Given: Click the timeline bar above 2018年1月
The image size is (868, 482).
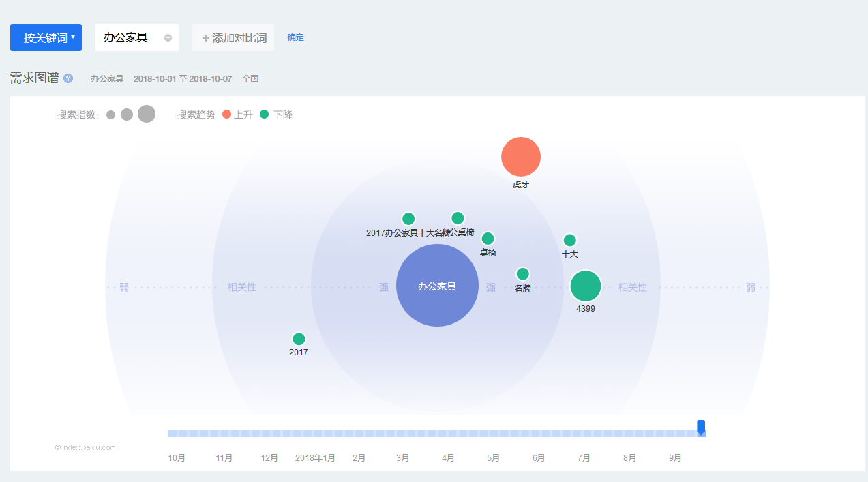Looking at the screenshot, I should (x=315, y=434).
